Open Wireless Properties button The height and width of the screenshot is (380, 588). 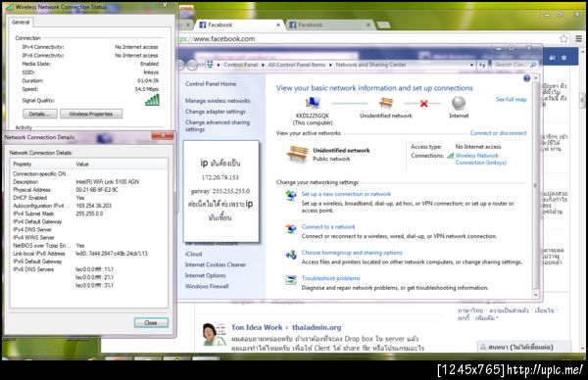(x=91, y=114)
